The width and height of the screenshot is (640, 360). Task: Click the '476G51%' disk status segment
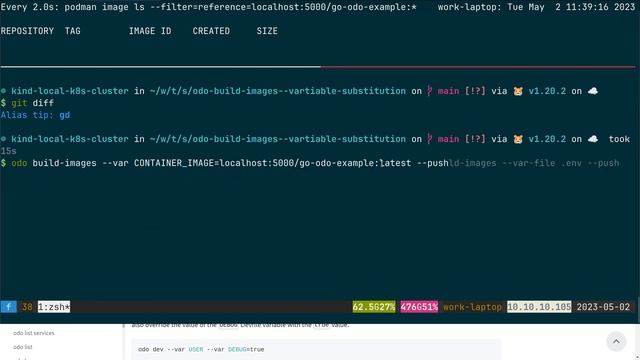click(419, 307)
